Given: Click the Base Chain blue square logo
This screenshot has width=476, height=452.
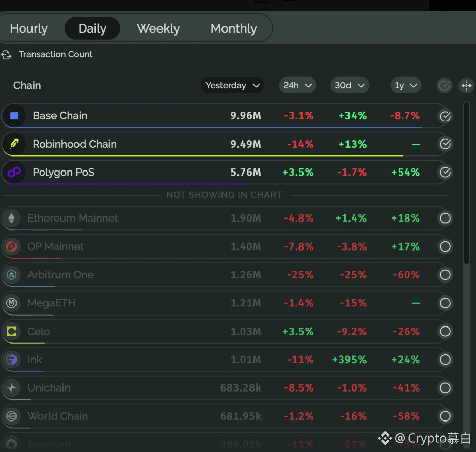Looking at the screenshot, I should point(14,116).
